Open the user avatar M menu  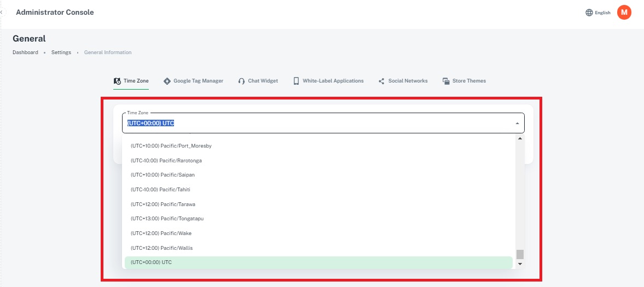coord(624,12)
